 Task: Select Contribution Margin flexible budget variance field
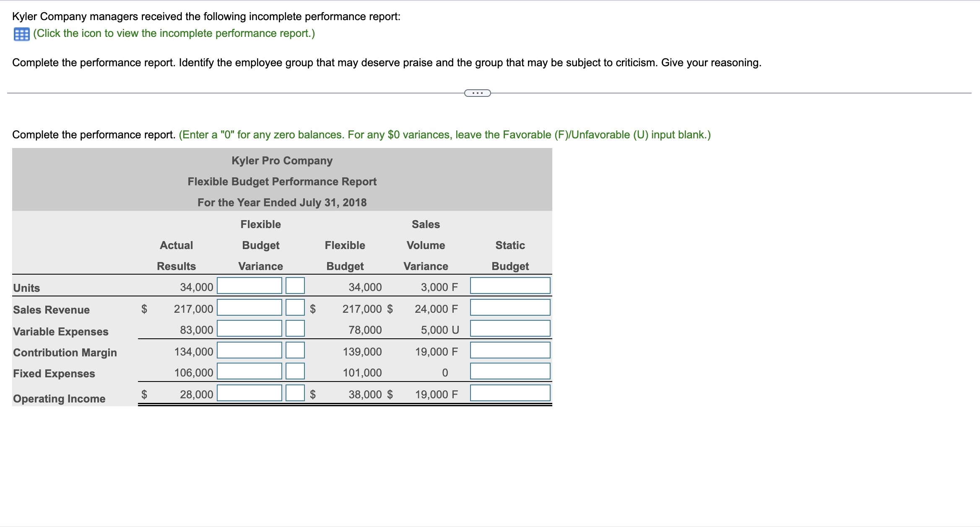click(x=250, y=350)
